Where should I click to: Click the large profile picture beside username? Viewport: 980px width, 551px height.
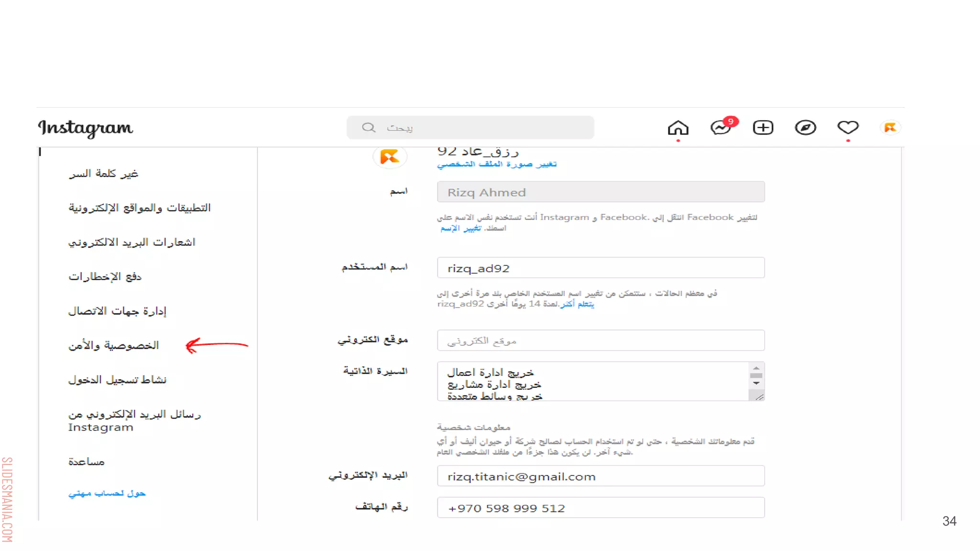pos(390,156)
